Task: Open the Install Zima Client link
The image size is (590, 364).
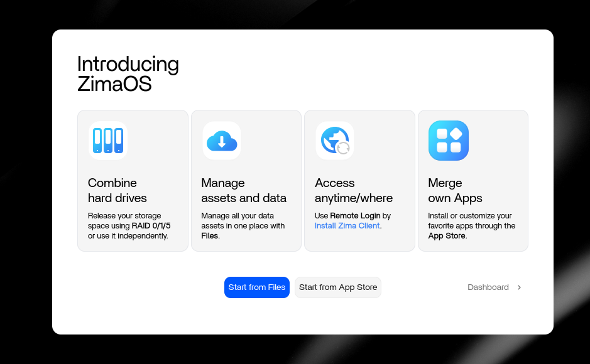Action: 347,226
